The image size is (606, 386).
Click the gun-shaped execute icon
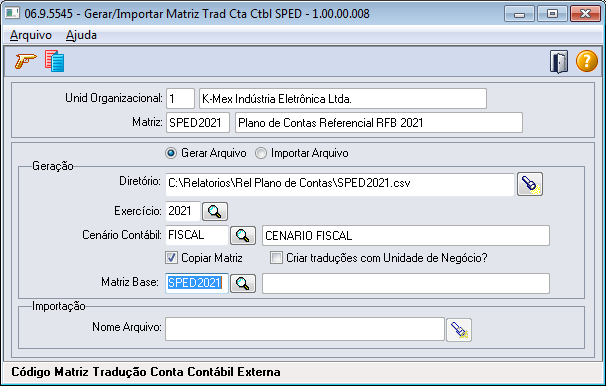pos(26,61)
